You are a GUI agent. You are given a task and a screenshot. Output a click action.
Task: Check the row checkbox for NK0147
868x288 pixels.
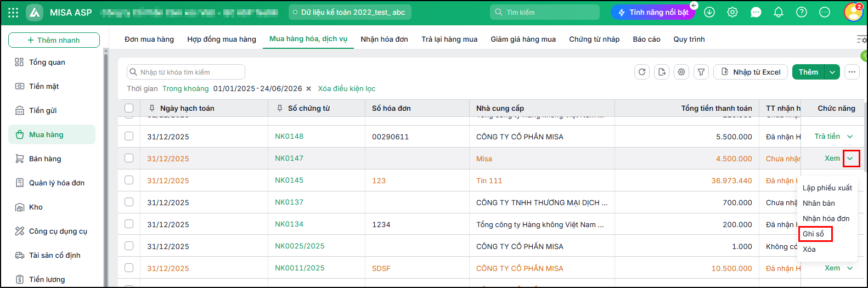[129, 158]
